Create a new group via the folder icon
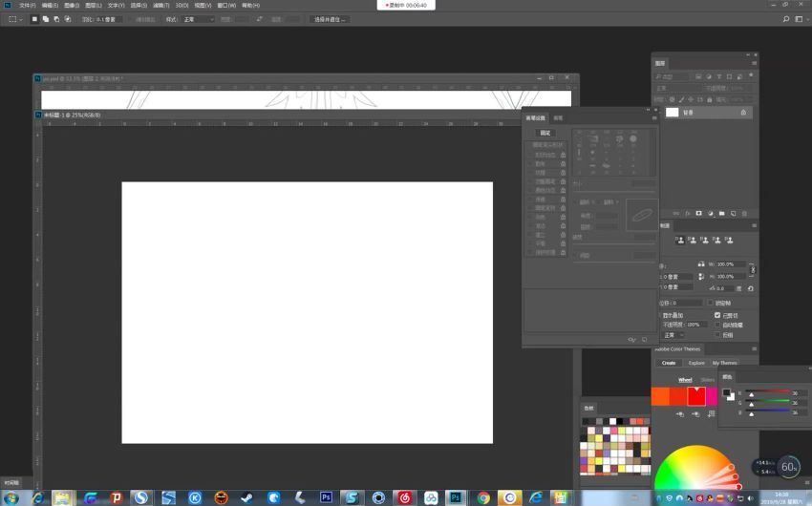812x506 pixels. click(x=721, y=213)
